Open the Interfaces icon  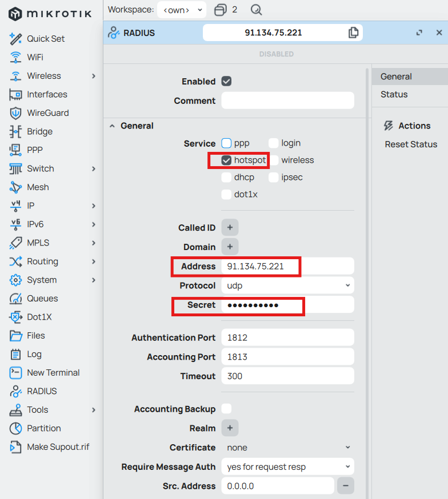[15, 95]
